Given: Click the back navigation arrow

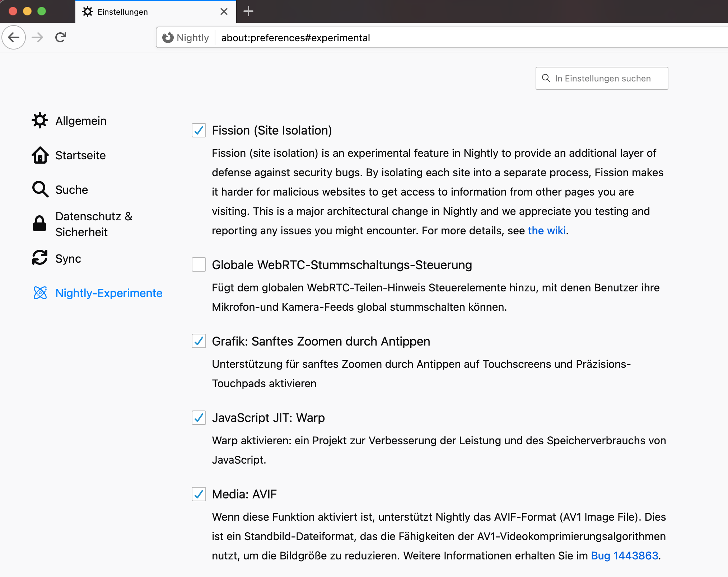Looking at the screenshot, I should (x=14, y=37).
